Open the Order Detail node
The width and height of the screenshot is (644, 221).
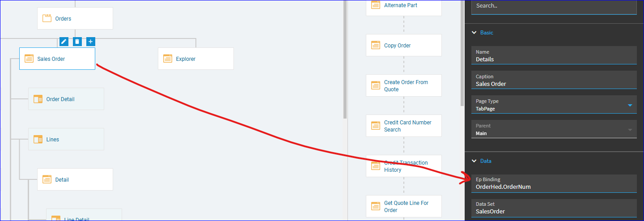point(66,99)
